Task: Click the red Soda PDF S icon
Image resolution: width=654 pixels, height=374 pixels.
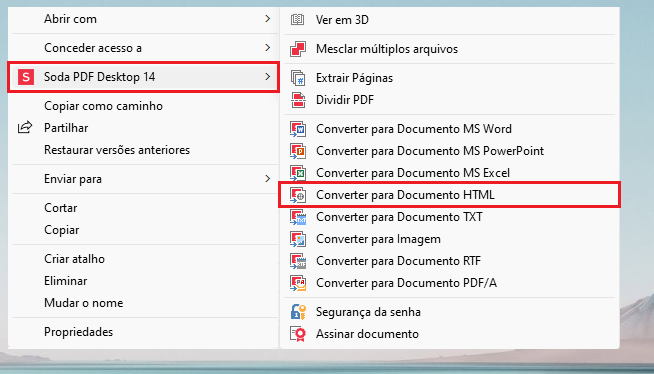Action: [x=26, y=77]
